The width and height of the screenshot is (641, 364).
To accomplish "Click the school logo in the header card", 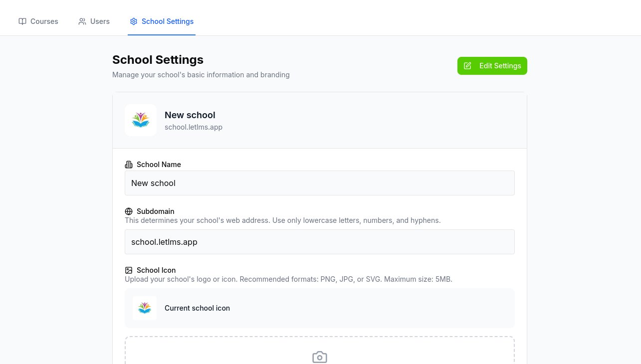I will click(140, 120).
